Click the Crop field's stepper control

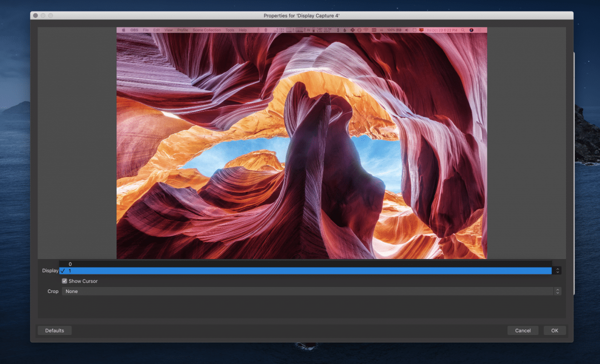pyautogui.click(x=556, y=291)
